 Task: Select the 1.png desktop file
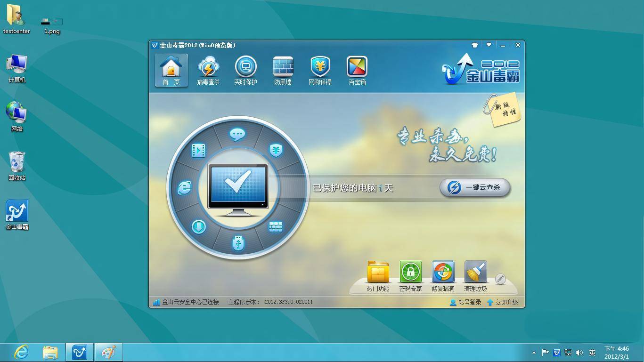click(52, 25)
